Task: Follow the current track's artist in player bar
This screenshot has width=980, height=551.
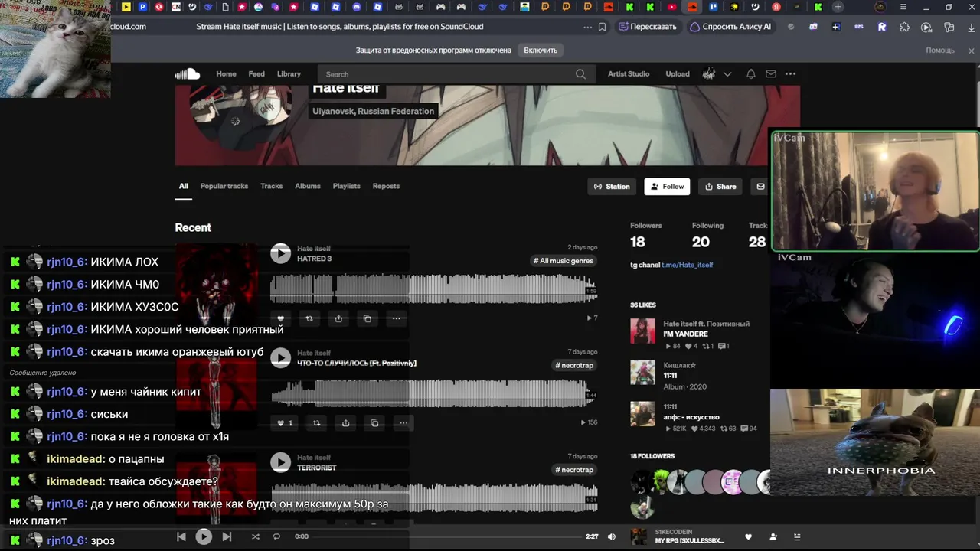Action: coord(773,537)
